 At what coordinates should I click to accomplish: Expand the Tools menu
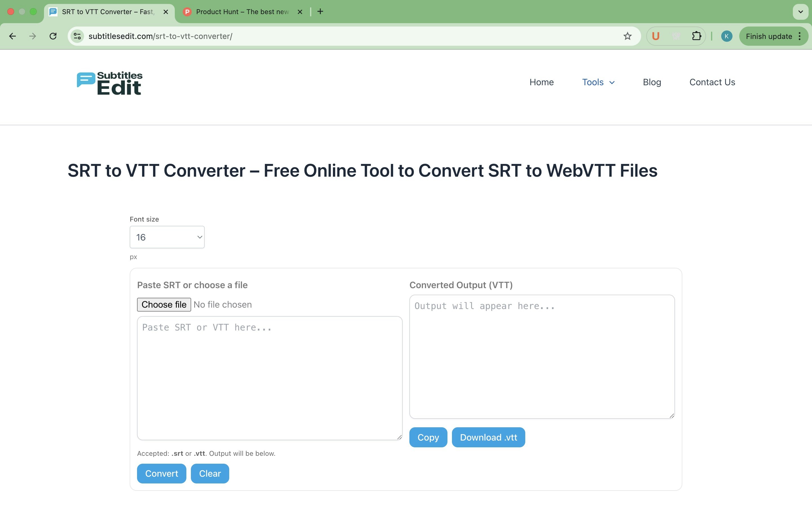coord(598,82)
